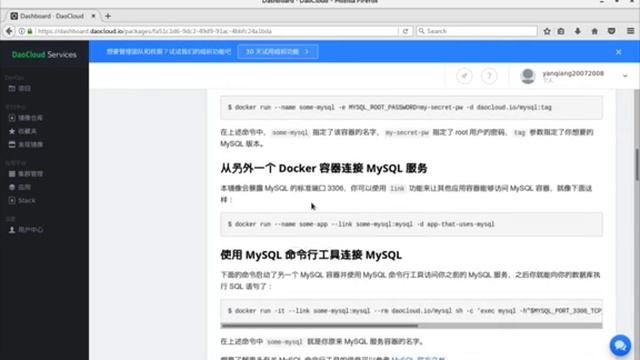The width and height of the screenshot is (640, 360).
Task: Click the green padlock security icon
Action: click(x=30, y=31)
